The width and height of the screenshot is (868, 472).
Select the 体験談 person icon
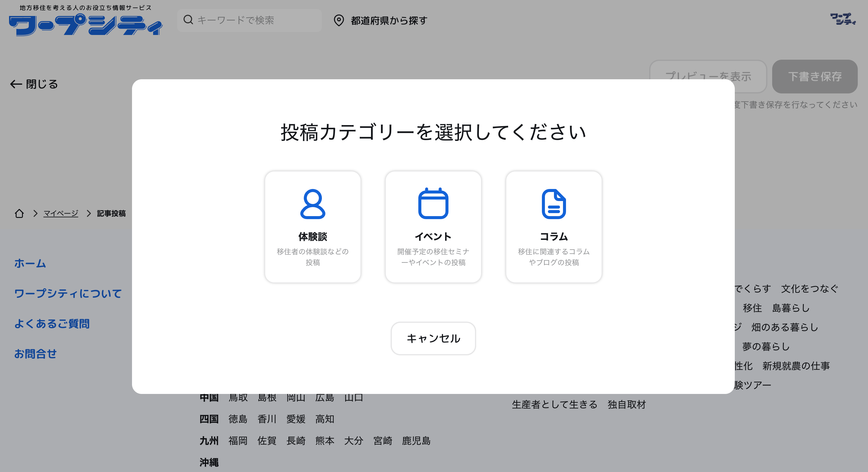pyautogui.click(x=312, y=204)
